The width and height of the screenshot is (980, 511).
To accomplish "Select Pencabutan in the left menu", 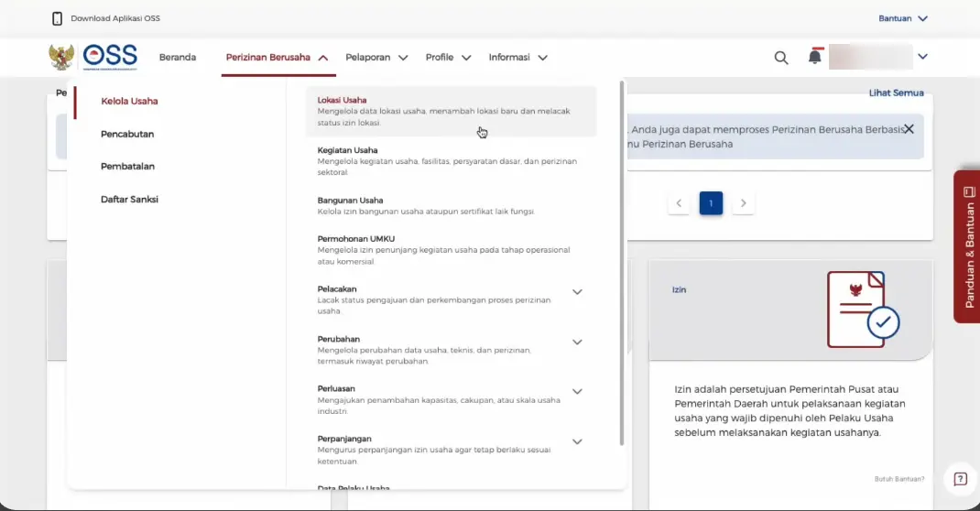I will click(x=127, y=134).
